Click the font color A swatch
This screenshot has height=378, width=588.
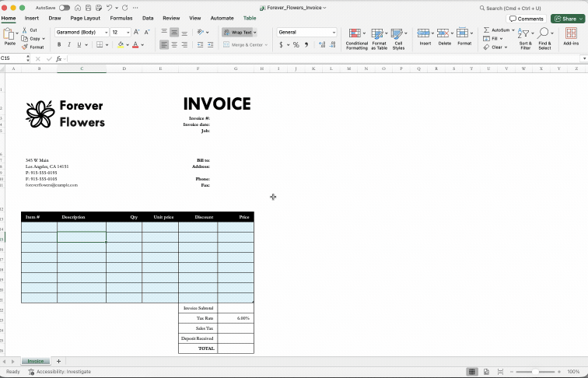135,45
